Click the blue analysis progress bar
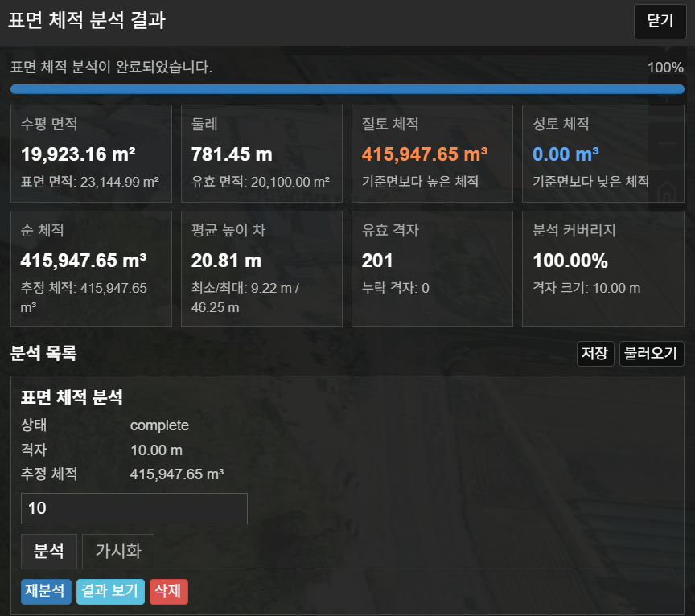The width and height of the screenshot is (695, 616). [347, 89]
